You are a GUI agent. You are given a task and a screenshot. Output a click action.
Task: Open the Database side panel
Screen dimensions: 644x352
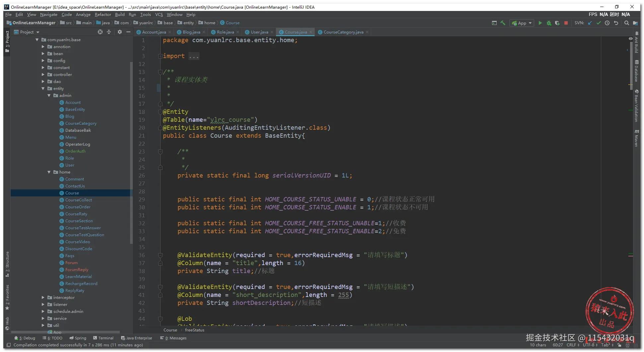tap(636, 71)
